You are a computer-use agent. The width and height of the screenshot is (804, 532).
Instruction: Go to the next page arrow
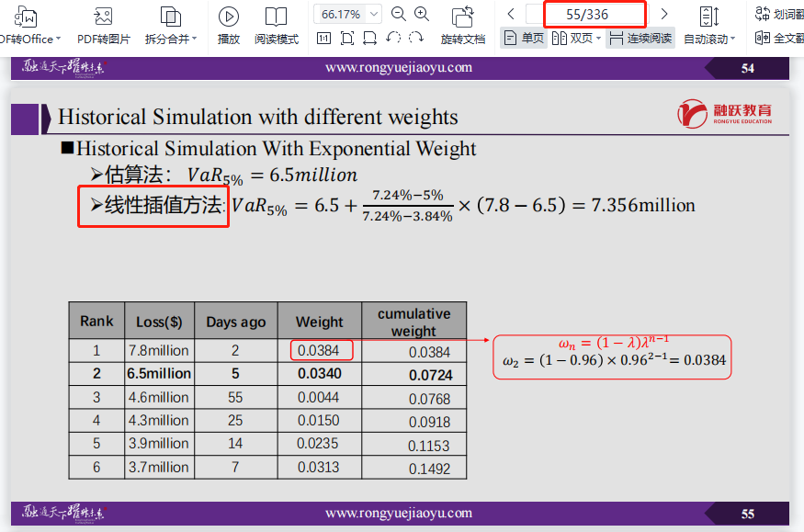[664, 14]
